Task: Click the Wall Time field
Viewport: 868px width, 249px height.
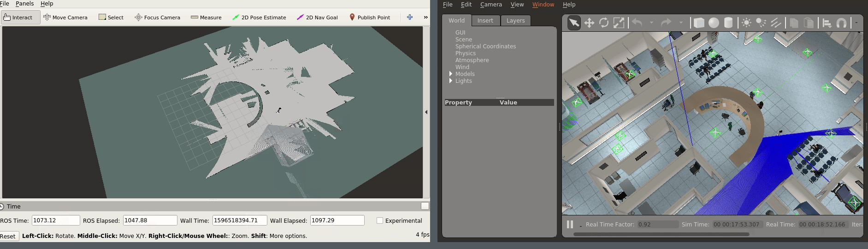Action: tap(239, 220)
